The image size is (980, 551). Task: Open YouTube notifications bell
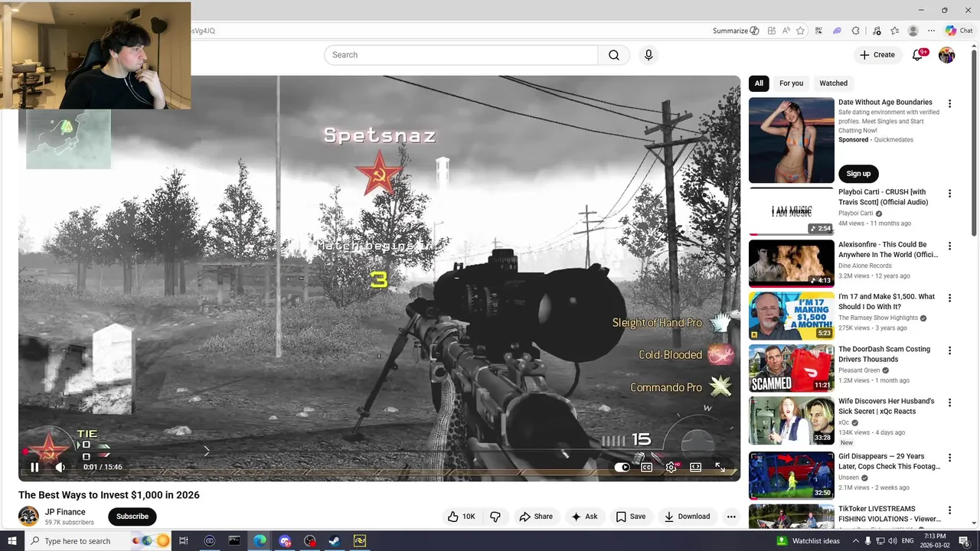click(x=918, y=55)
